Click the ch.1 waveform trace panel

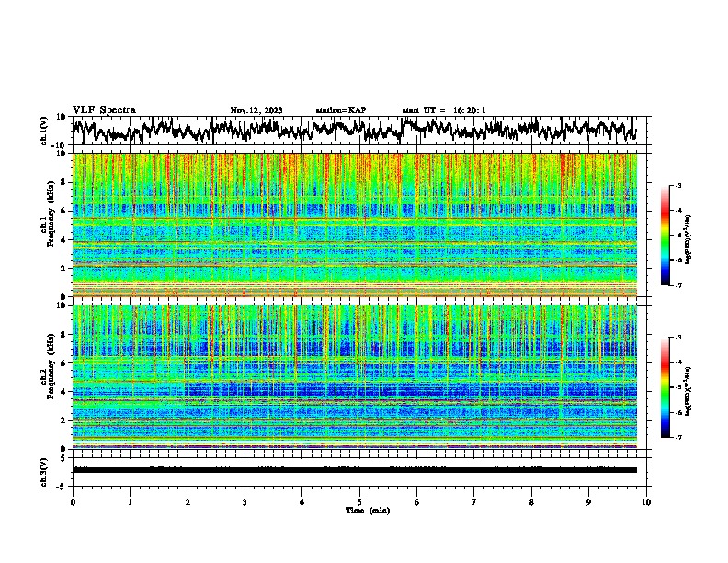click(359, 131)
